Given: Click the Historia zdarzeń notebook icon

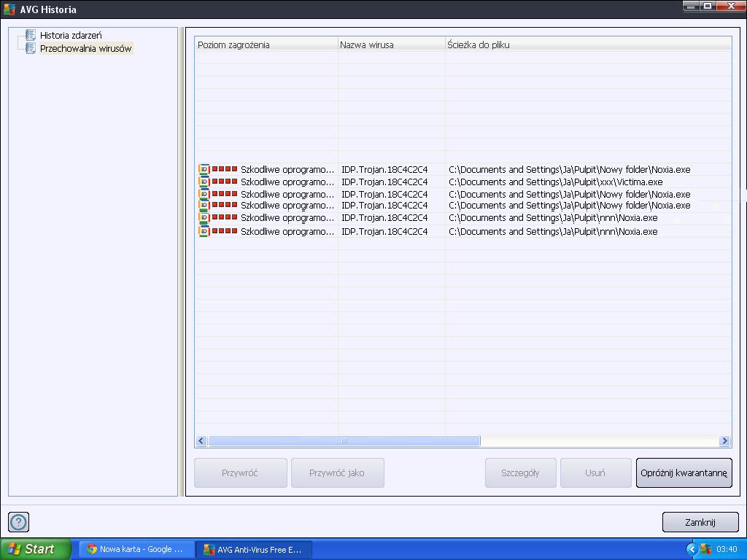Looking at the screenshot, I should pos(31,35).
